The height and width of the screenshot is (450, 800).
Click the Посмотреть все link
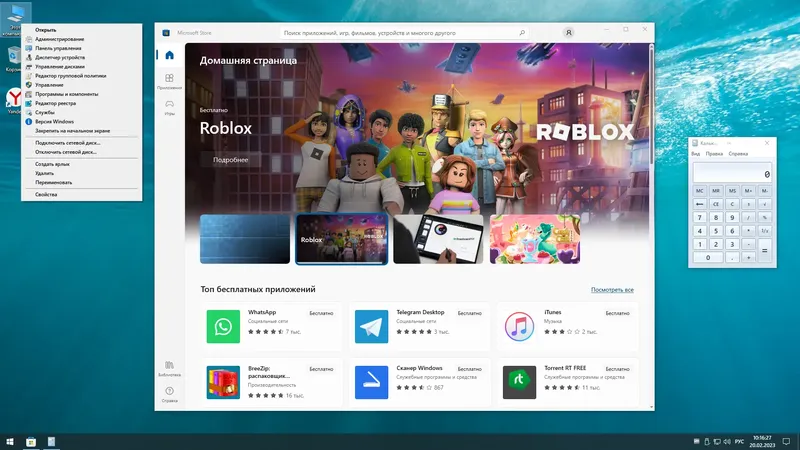point(612,290)
